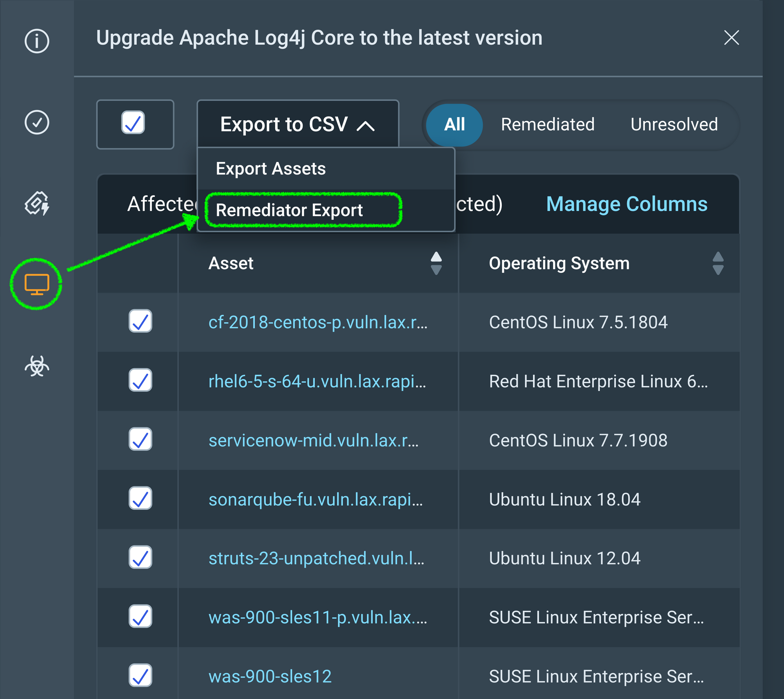Viewport: 784px width, 699px height.
Task: Sort the Asset column
Action: 436,263
